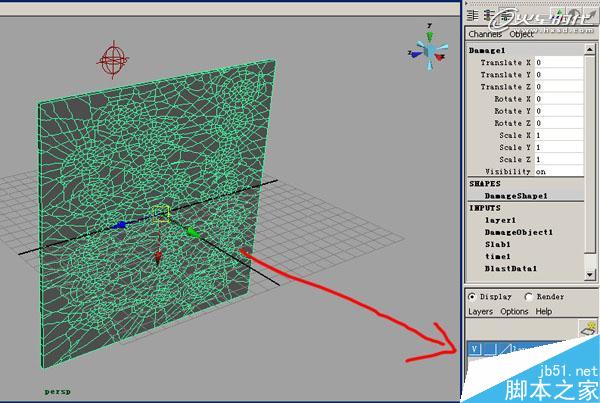This screenshot has width=600, height=403.
Task: Click the view axis cube gizmo in viewport
Action: (430, 51)
